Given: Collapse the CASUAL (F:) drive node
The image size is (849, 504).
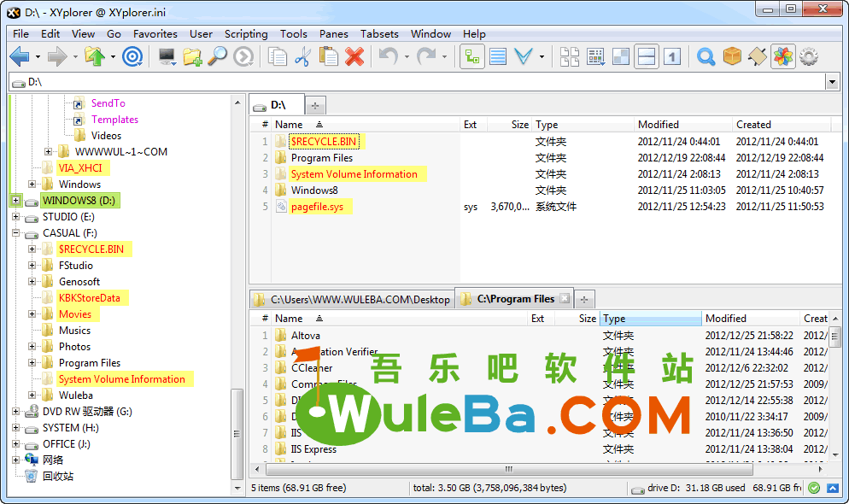Looking at the screenshot, I should (x=15, y=233).
